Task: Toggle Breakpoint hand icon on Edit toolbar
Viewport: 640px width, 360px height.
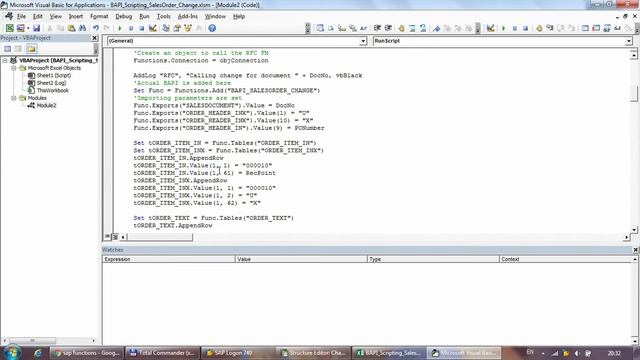Action: 401,28
